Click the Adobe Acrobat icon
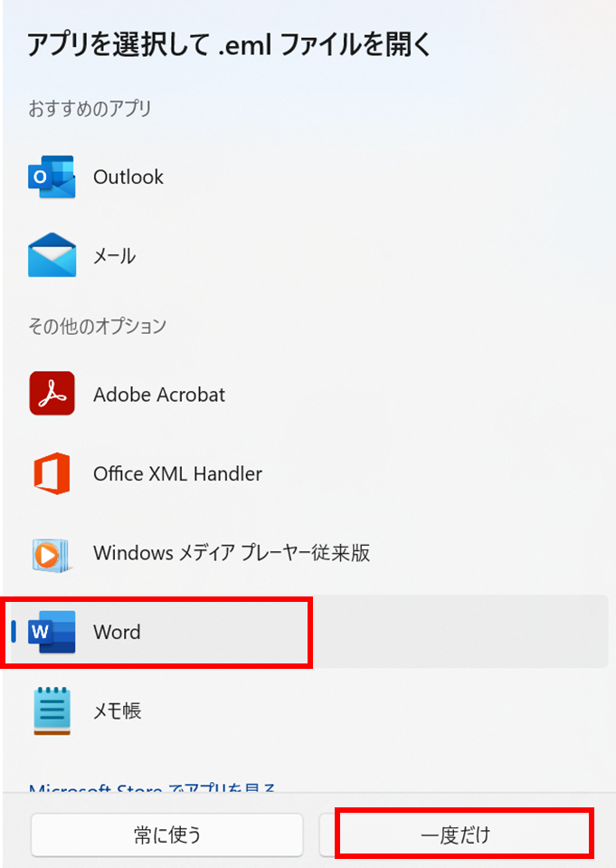Screen dimensions: 616x868 coord(52,394)
